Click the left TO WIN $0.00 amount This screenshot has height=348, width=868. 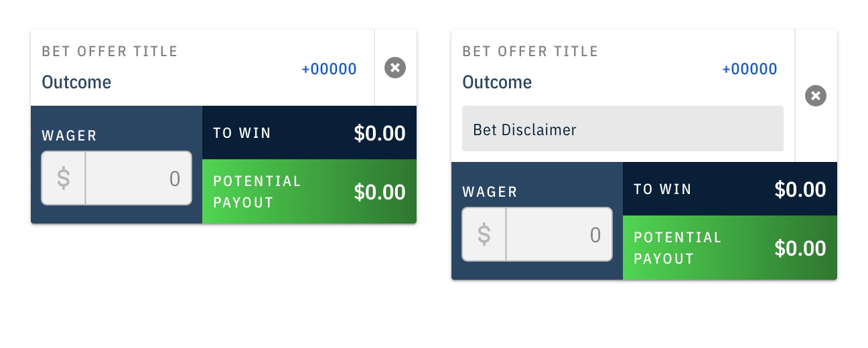380,133
